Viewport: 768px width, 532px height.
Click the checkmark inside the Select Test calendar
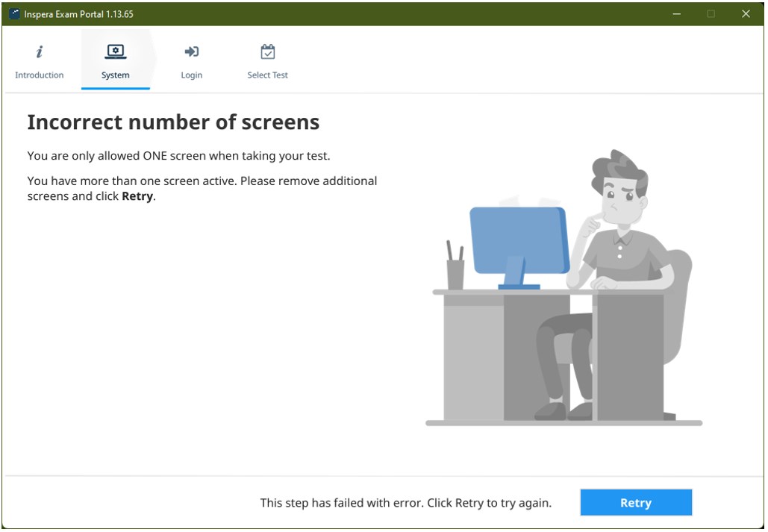[267, 54]
